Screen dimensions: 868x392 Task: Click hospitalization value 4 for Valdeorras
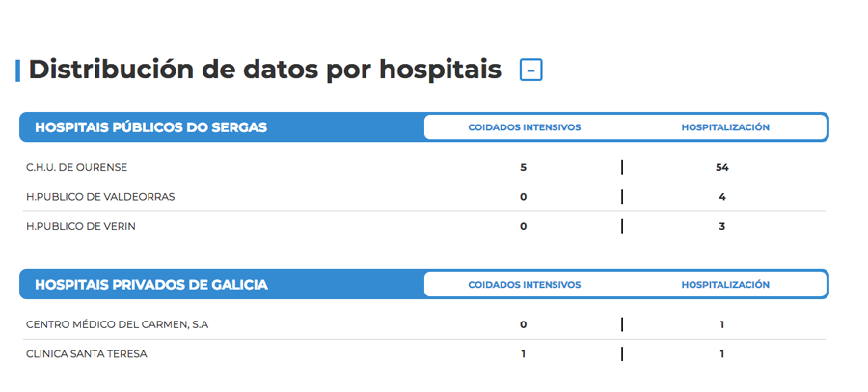pos(721,197)
